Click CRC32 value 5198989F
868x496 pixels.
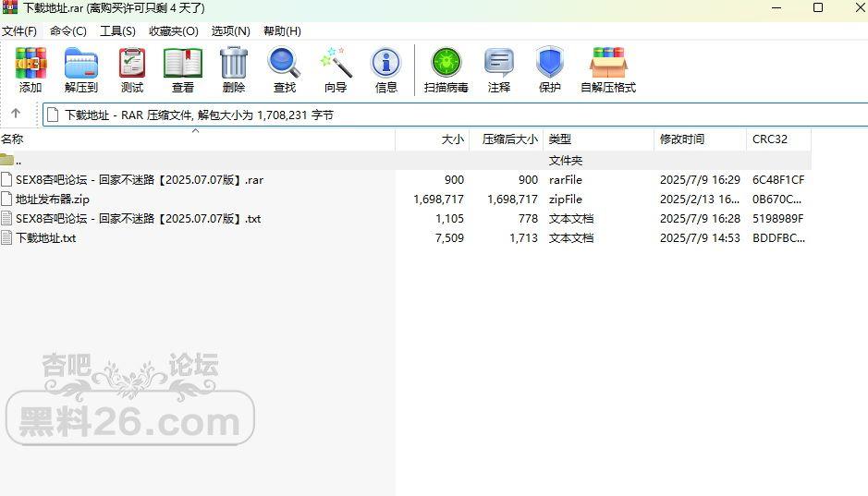click(777, 218)
